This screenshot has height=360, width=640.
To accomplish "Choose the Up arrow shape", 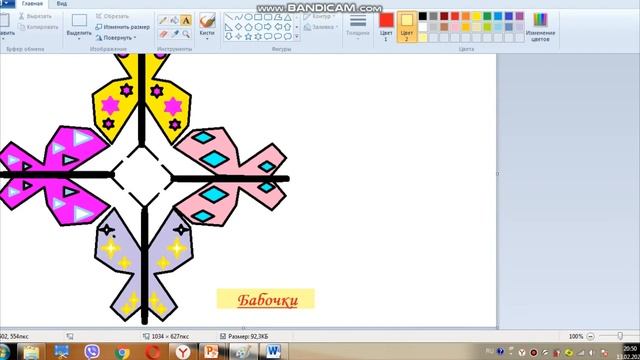I will click(x=288, y=27).
